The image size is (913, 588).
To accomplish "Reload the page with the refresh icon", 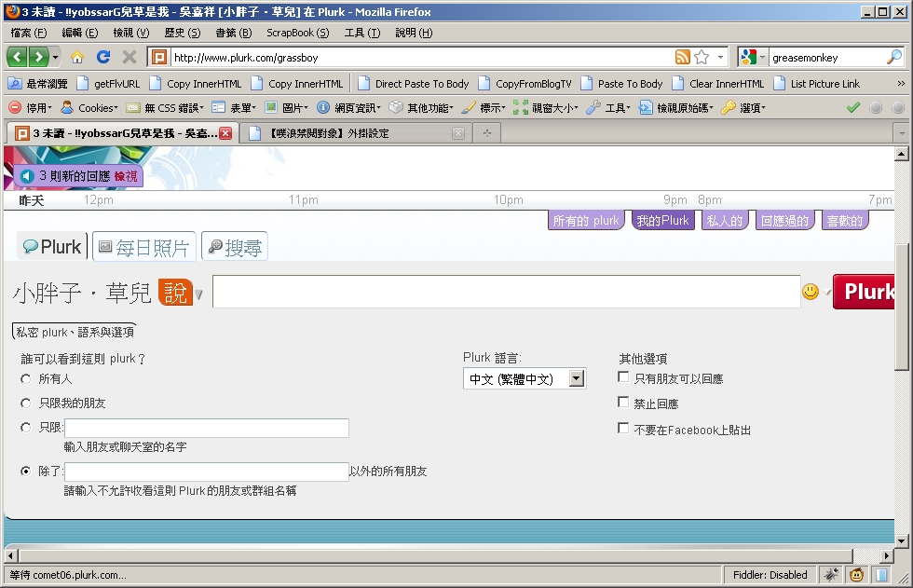I will [x=103, y=57].
